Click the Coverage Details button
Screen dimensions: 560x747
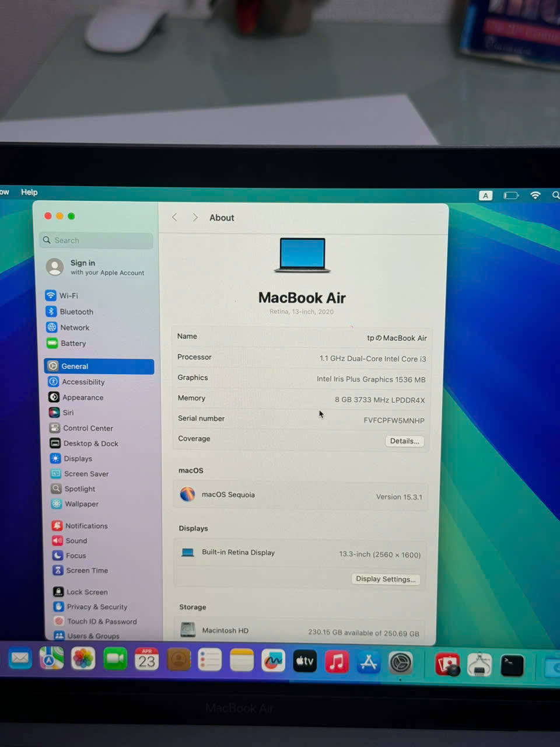coord(404,441)
